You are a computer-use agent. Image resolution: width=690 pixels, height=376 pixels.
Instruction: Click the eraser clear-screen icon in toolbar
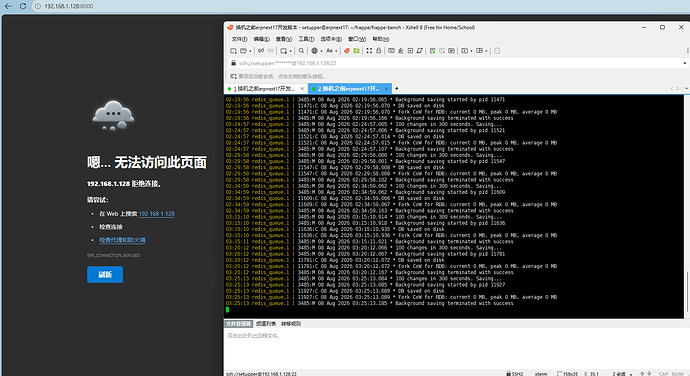pos(419,51)
